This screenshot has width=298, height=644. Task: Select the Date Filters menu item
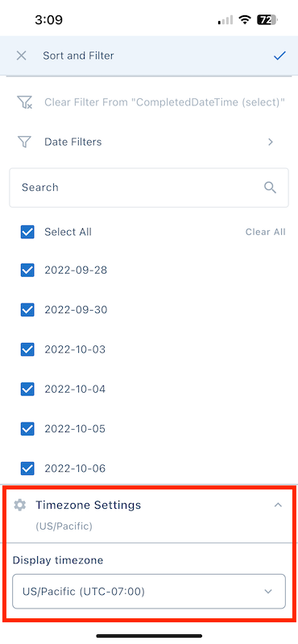click(149, 142)
